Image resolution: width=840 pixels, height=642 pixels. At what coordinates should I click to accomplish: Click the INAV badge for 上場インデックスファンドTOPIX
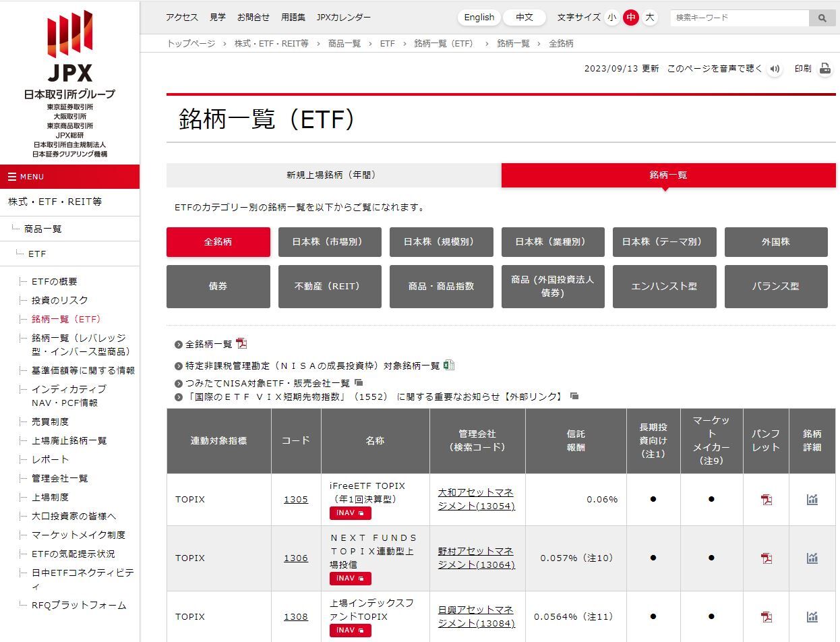click(350, 631)
